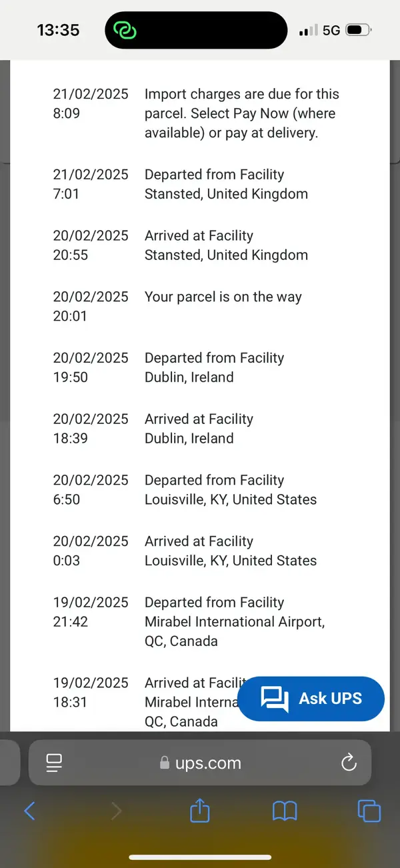Tap the Safari back arrow

(29, 811)
